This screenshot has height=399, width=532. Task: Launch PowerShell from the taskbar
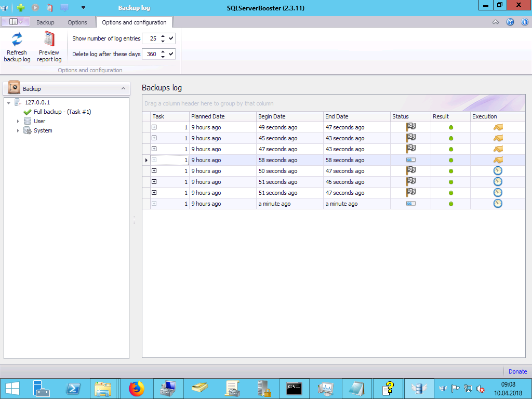click(x=73, y=388)
